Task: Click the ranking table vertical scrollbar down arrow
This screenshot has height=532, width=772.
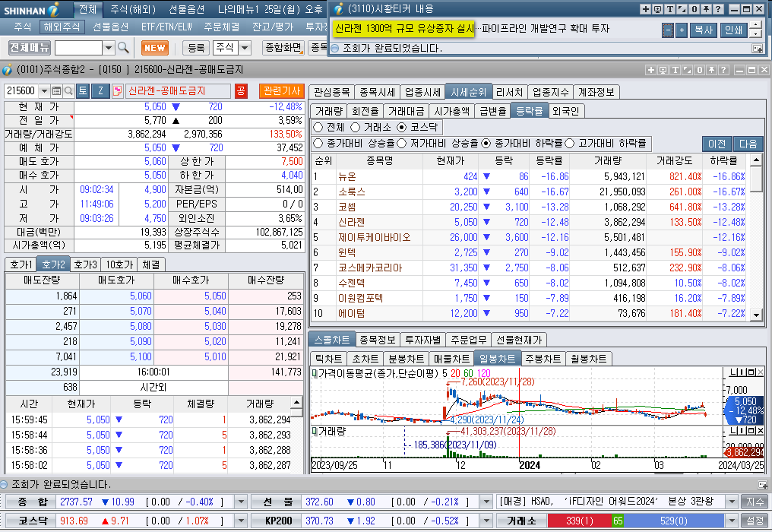Action: 756,315
